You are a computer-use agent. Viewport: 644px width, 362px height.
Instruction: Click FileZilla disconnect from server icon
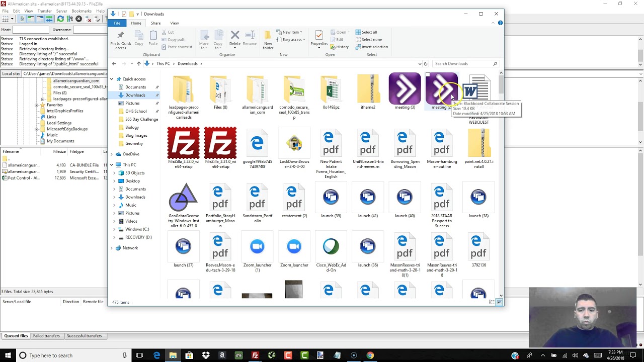point(87,19)
